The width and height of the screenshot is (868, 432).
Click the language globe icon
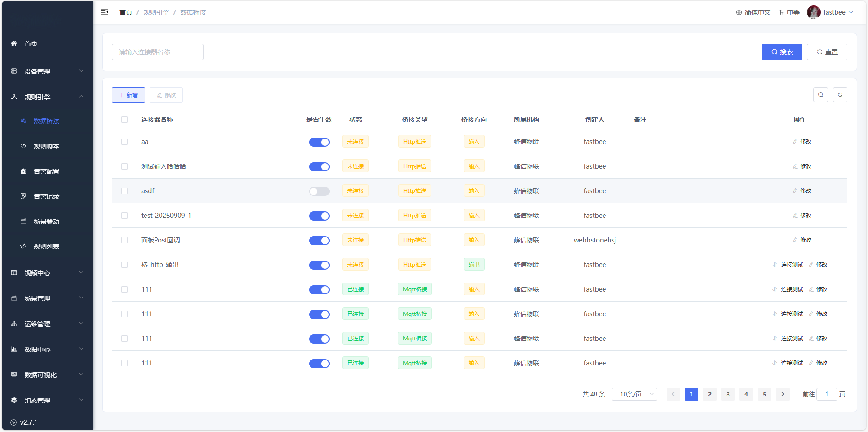(x=739, y=13)
